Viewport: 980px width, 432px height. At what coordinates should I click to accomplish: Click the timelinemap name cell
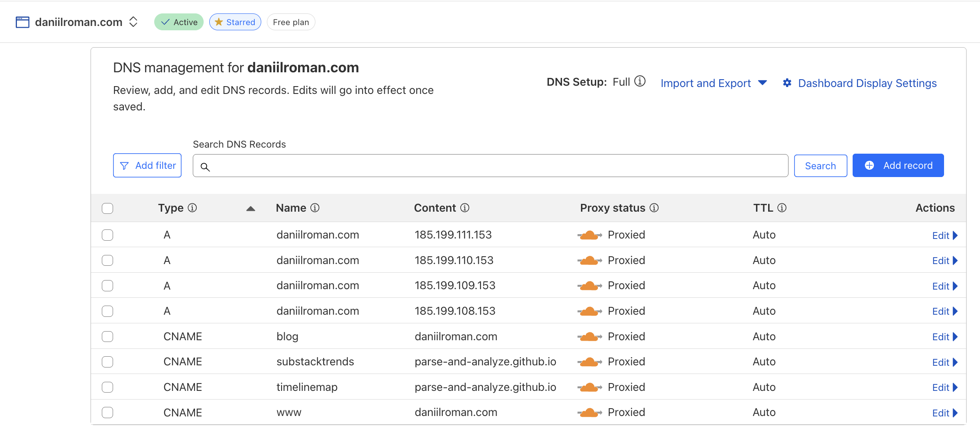[x=307, y=387]
